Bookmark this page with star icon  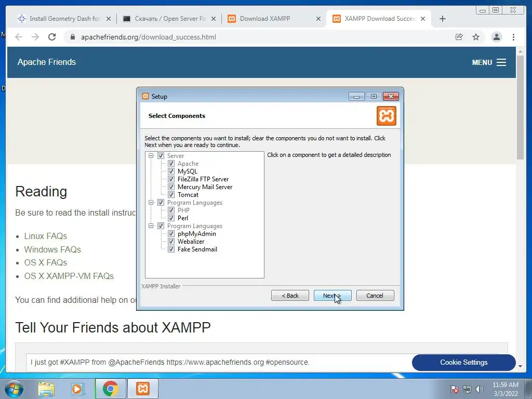476,37
